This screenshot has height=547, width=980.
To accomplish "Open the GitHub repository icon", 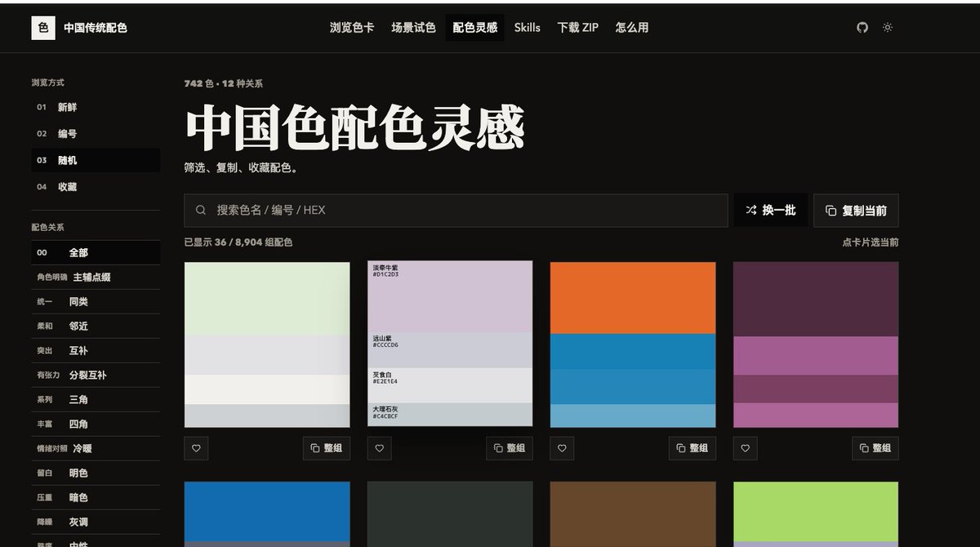I will pos(862,28).
